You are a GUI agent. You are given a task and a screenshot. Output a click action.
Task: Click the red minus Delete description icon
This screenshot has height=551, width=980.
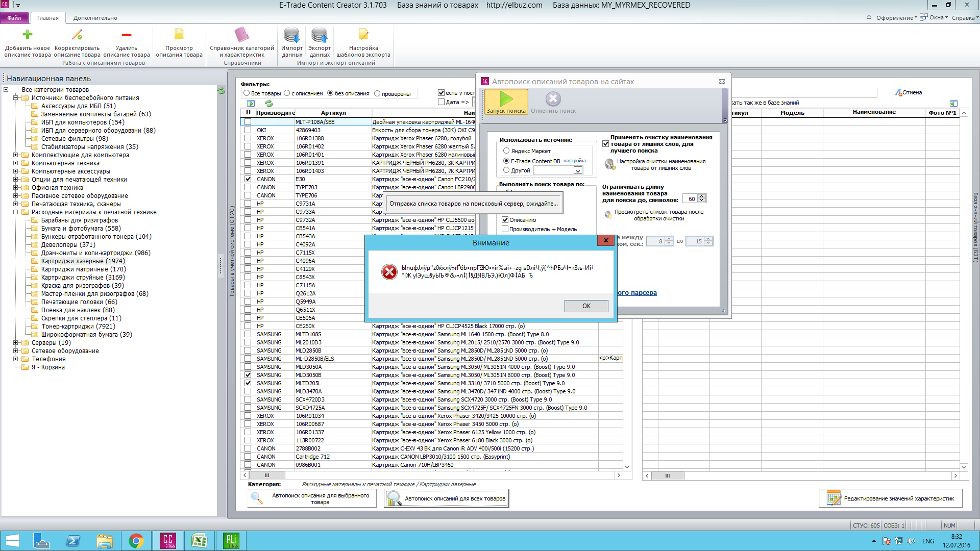point(127,35)
